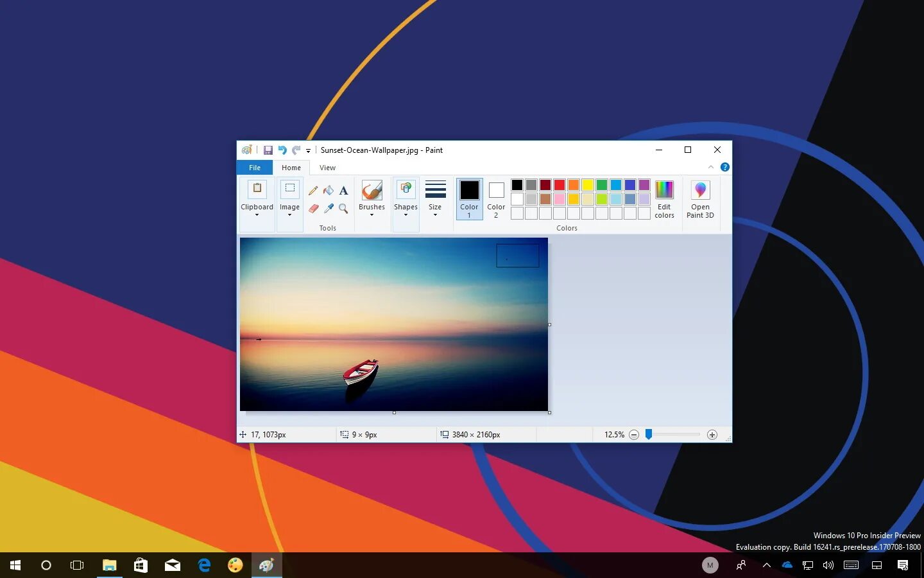The height and width of the screenshot is (578, 924).
Task: Select the Magnifier tool
Action: (343, 208)
